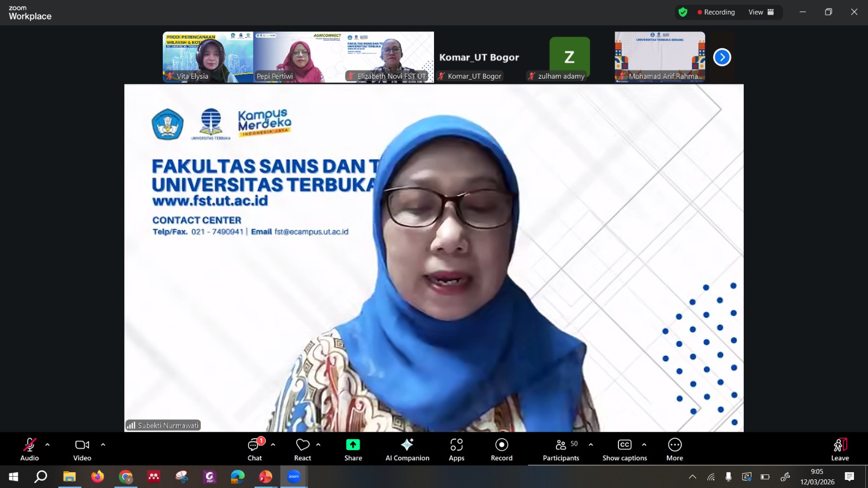Open File Explorer from taskbar
The image size is (868, 488).
[69, 477]
